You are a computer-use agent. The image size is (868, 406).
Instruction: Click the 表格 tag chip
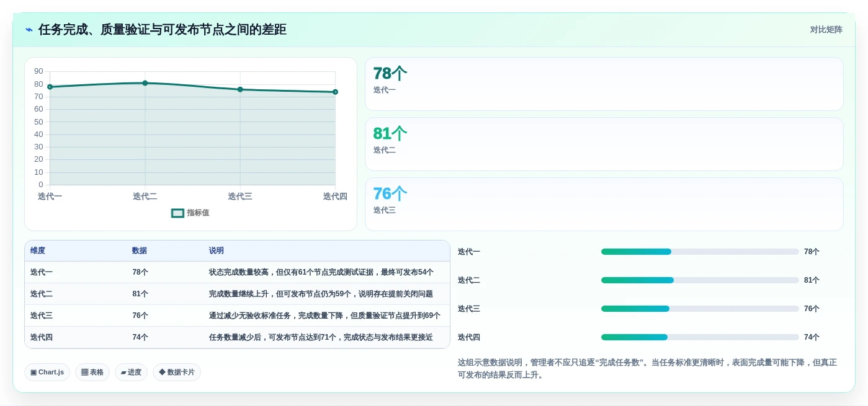(x=92, y=373)
